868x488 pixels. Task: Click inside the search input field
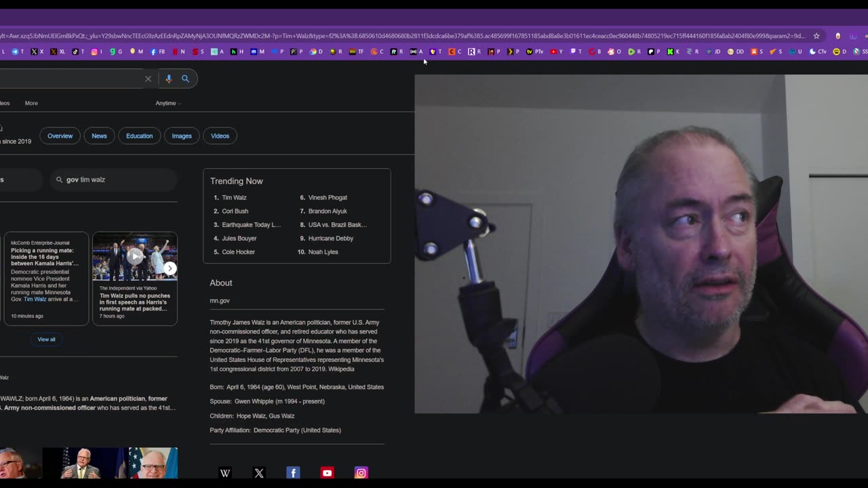(71, 79)
